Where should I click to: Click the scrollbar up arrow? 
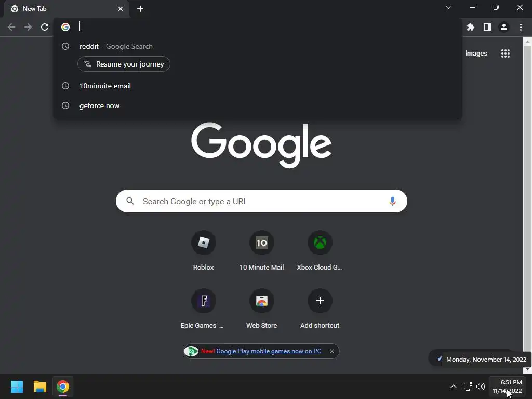click(x=527, y=42)
